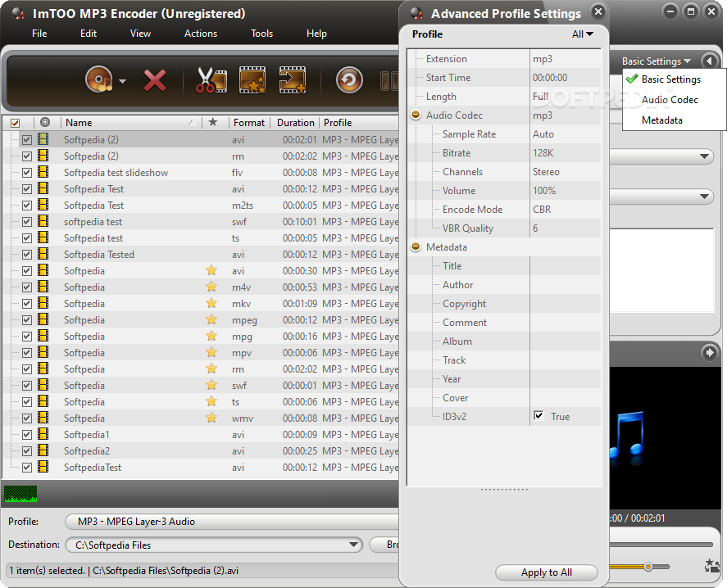
Task: Collapse the Audio Codec group
Action: (416, 115)
